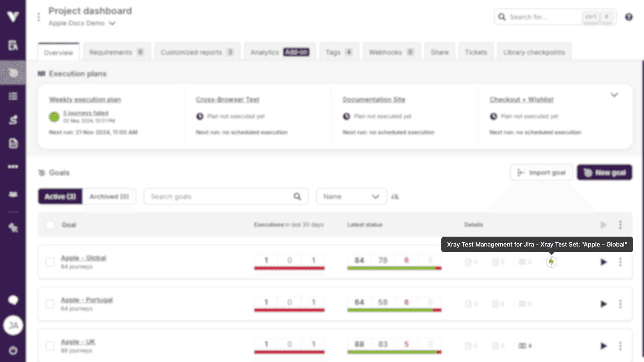644x362 pixels.
Task: Expand the Apple Docs Demo project selector
Action: pos(112,23)
